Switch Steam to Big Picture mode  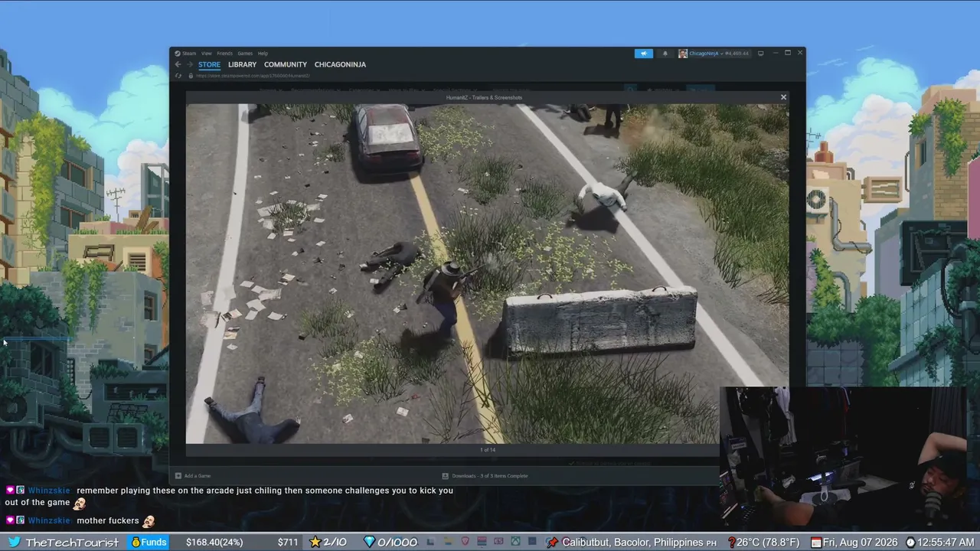[760, 54]
